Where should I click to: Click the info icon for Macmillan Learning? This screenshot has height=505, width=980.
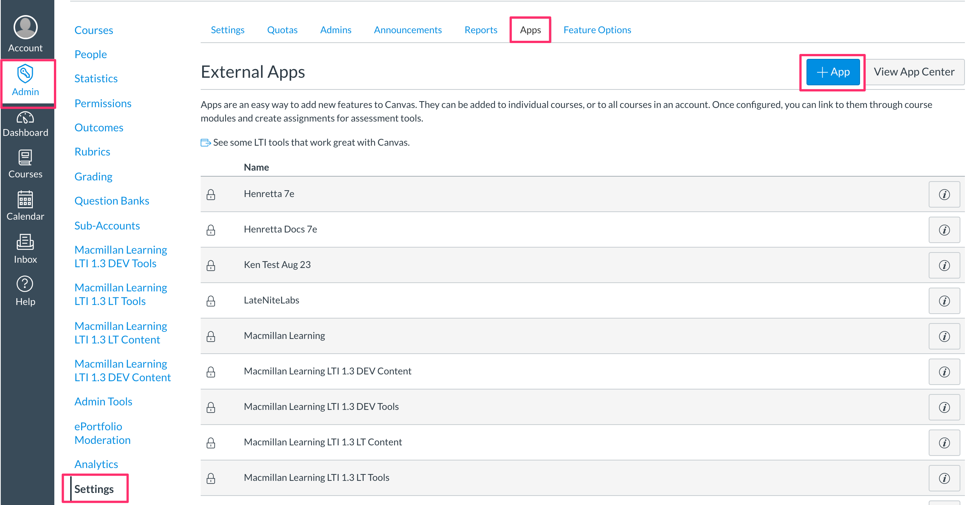pyautogui.click(x=945, y=336)
